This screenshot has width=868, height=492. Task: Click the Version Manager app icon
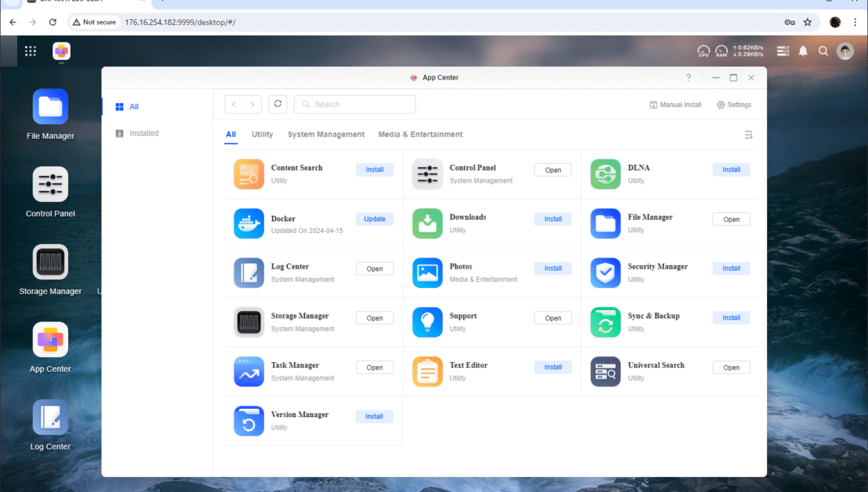click(249, 421)
